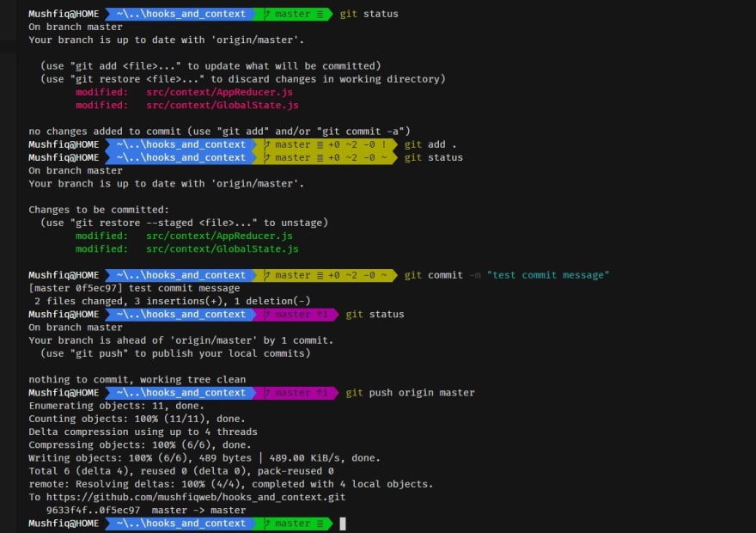Click the "git push origin master" command
The image size is (756, 533).
click(x=410, y=393)
